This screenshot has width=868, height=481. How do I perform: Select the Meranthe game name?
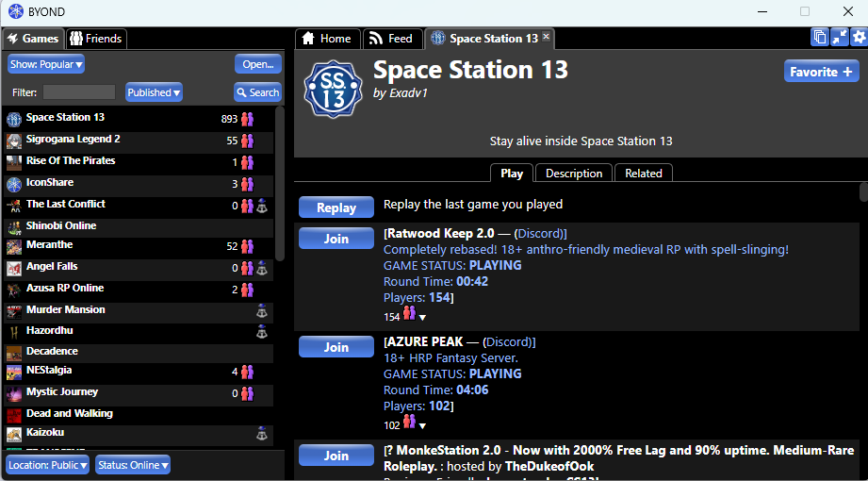(x=49, y=244)
